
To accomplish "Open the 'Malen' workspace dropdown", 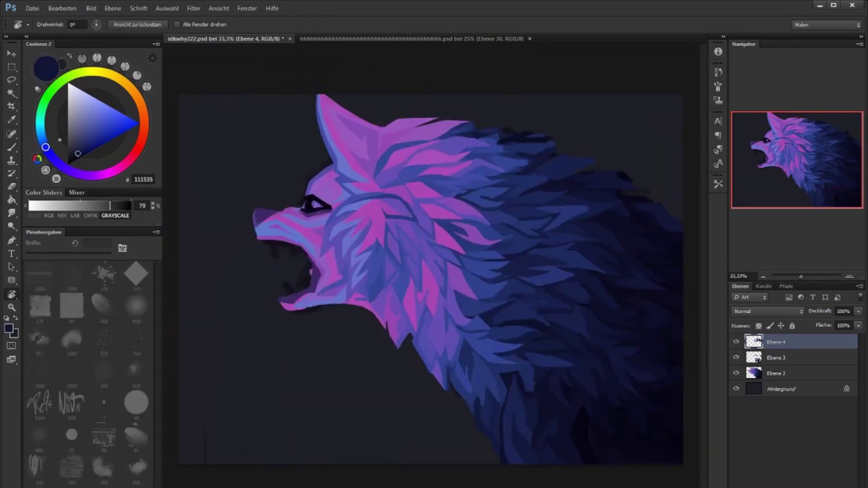I will (827, 24).
